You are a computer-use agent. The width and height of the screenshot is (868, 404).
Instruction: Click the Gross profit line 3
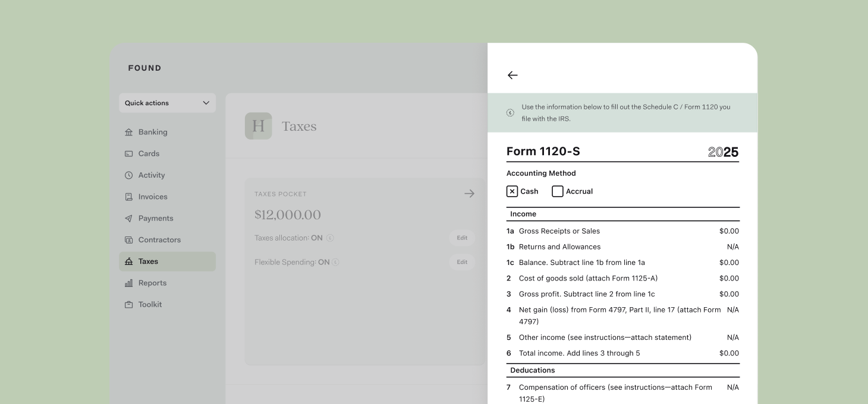[622, 294]
